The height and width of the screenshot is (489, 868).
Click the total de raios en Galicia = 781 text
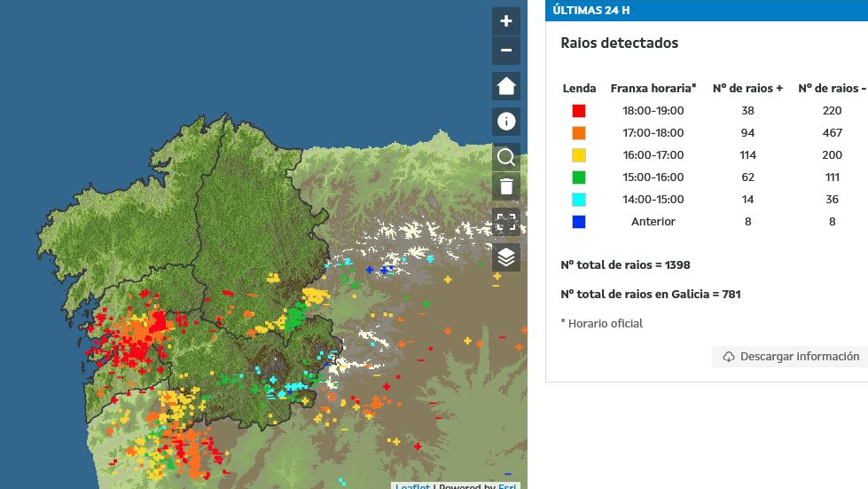pyautogui.click(x=651, y=294)
